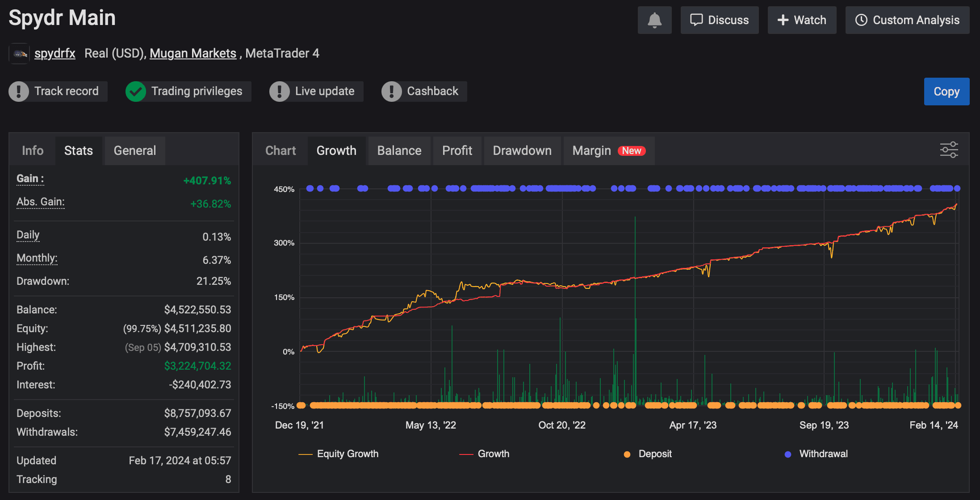The width and height of the screenshot is (980, 500).
Task: Open the Info tab
Action: (x=33, y=151)
